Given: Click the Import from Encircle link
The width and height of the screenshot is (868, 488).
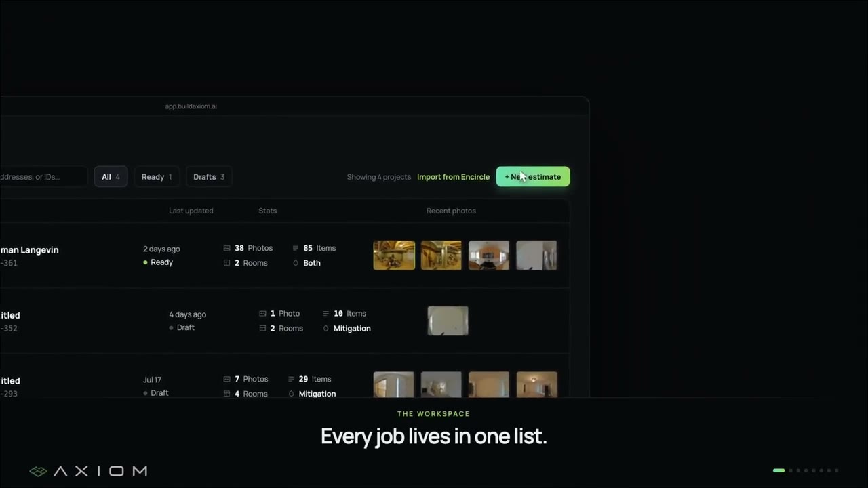Looking at the screenshot, I should (x=453, y=177).
